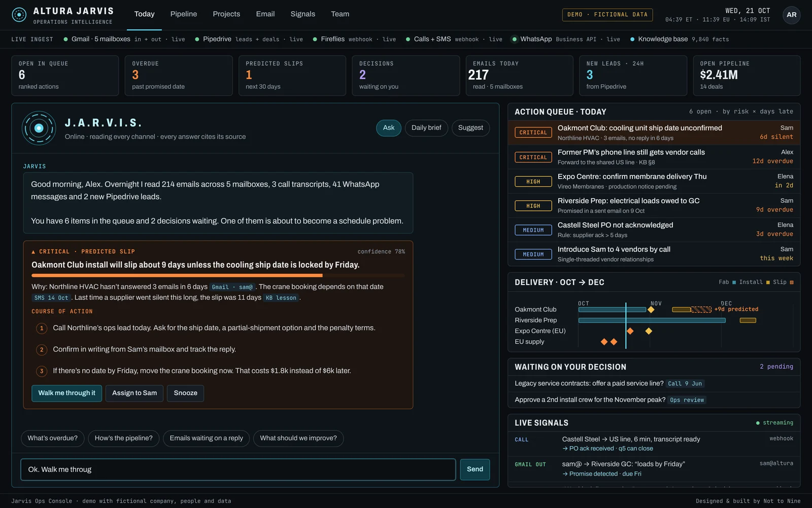Expand the Oakmont Club critical queue item

[x=654, y=133]
